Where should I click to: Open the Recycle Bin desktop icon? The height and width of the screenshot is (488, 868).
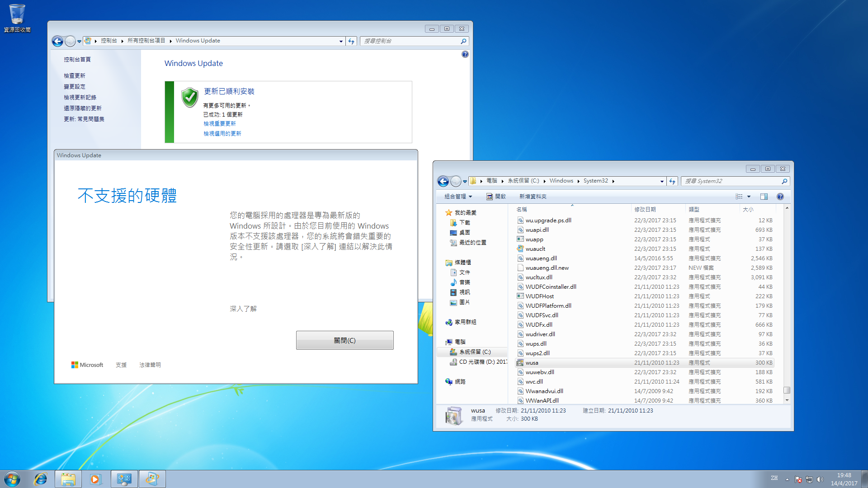(17, 18)
